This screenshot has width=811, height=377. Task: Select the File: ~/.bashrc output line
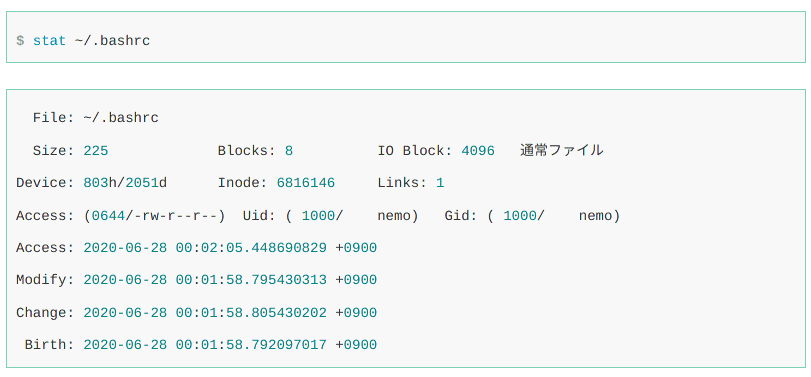click(96, 118)
